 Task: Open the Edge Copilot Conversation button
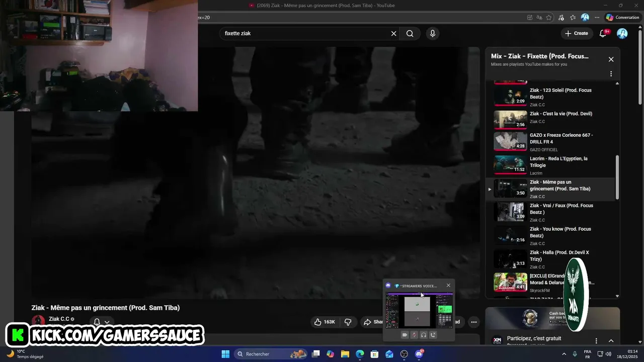tap(622, 17)
